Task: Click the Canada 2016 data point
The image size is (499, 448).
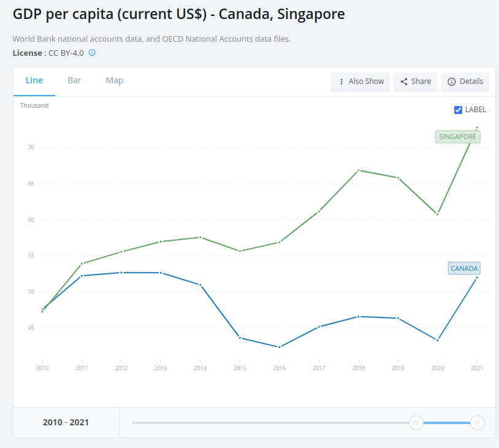Action: (280, 347)
